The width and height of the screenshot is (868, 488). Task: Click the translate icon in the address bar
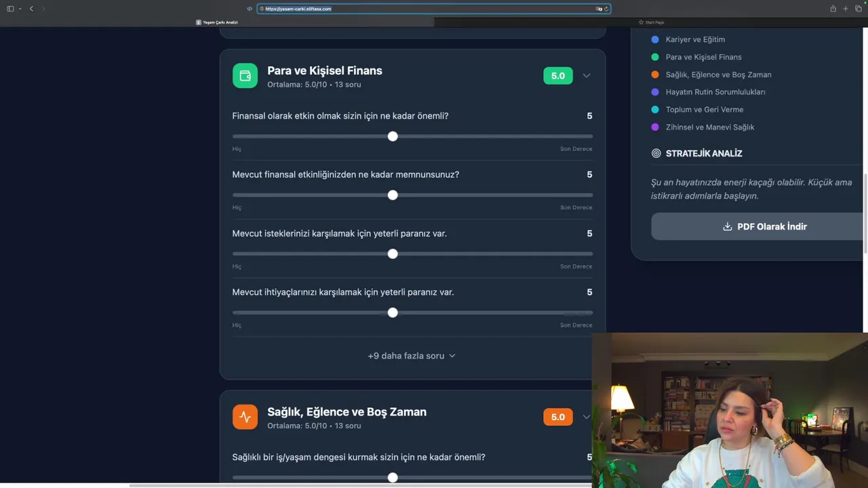tap(599, 9)
